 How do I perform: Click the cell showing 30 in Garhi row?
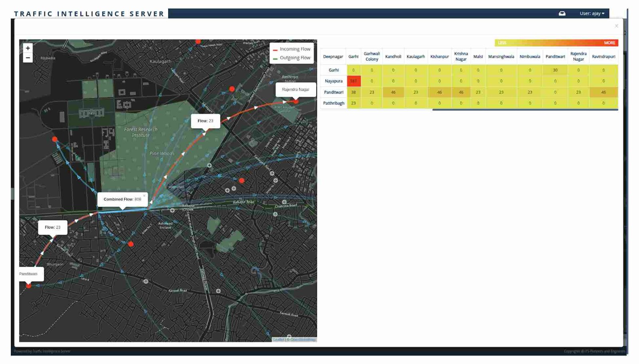(555, 70)
